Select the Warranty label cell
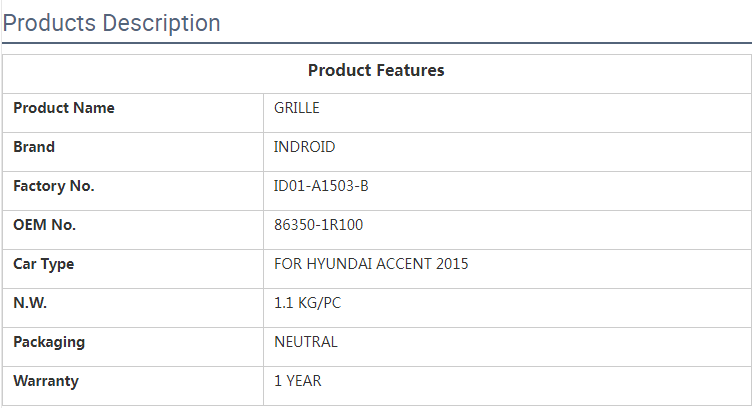 [x=46, y=381]
